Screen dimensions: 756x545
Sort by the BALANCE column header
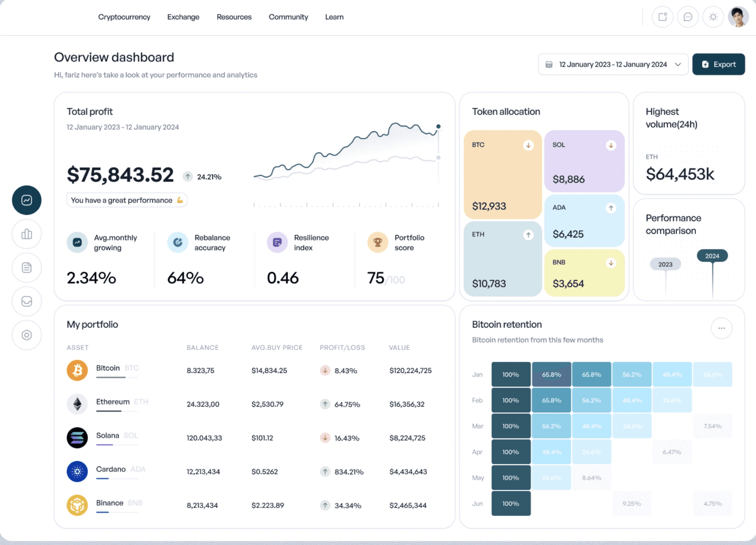click(x=203, y=348)
